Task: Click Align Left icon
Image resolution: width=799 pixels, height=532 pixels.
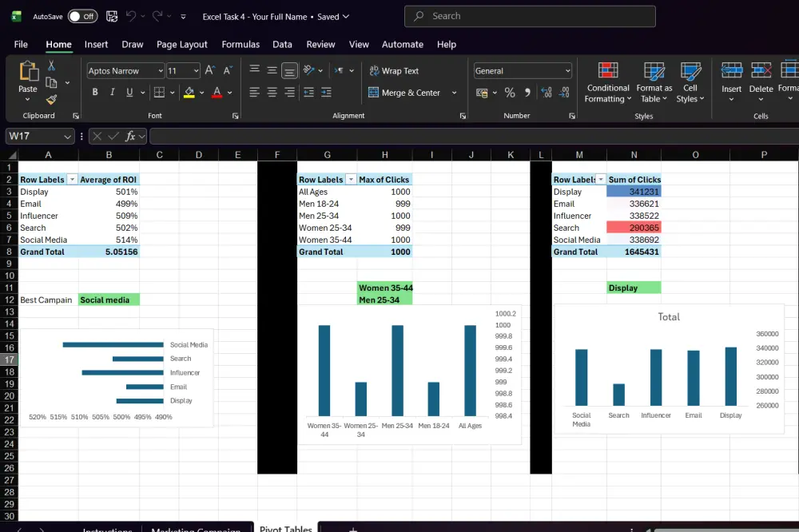Action: (x=255, y=92)
